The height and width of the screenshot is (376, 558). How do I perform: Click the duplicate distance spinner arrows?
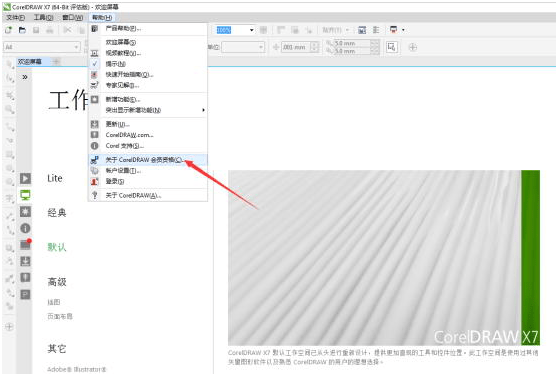pos(374,47)
